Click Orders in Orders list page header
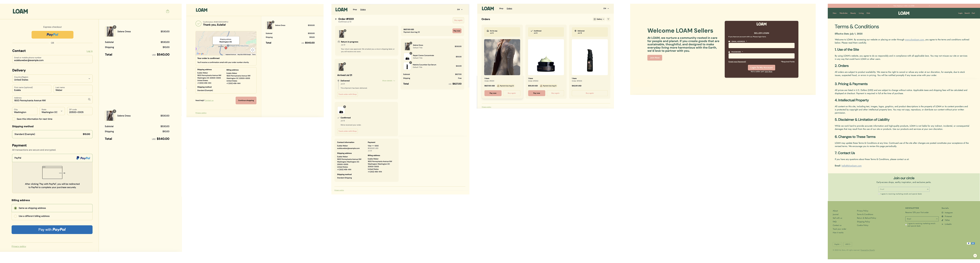 pos(509,8)
